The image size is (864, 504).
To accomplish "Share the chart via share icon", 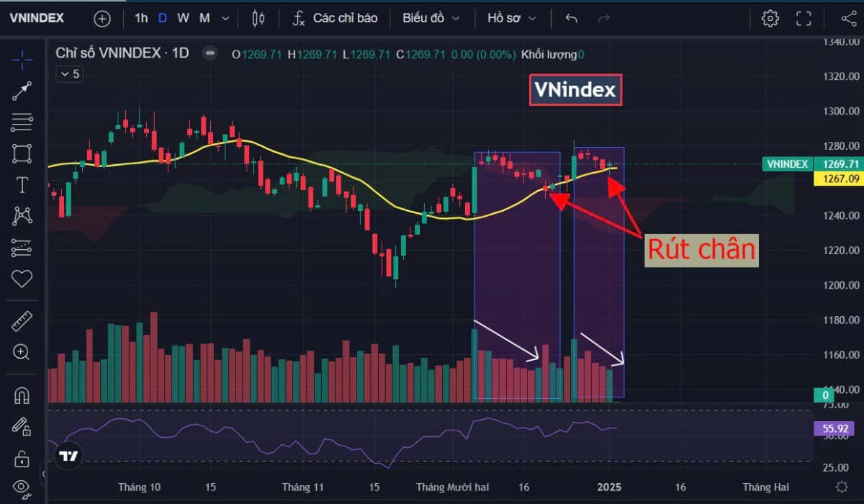I will click(848, 18).
